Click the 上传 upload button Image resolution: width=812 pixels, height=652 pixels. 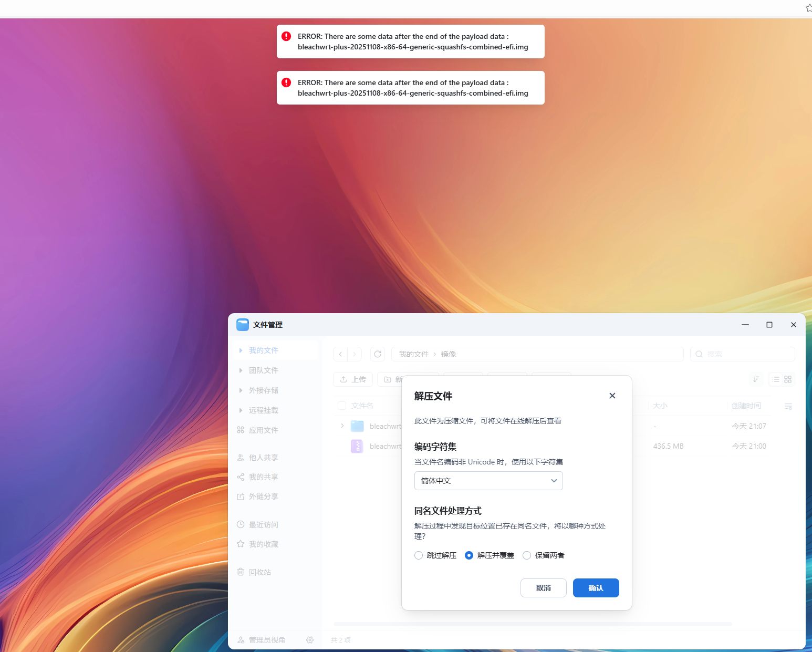353,379
